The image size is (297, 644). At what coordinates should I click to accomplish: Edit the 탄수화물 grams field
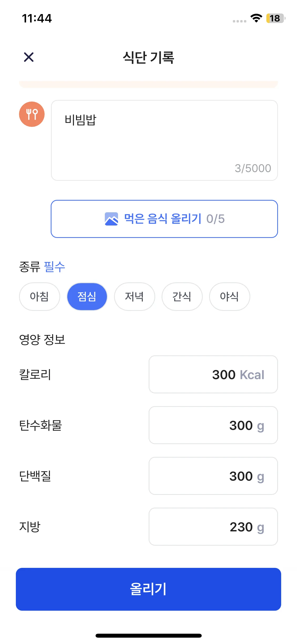click(213, 425)
